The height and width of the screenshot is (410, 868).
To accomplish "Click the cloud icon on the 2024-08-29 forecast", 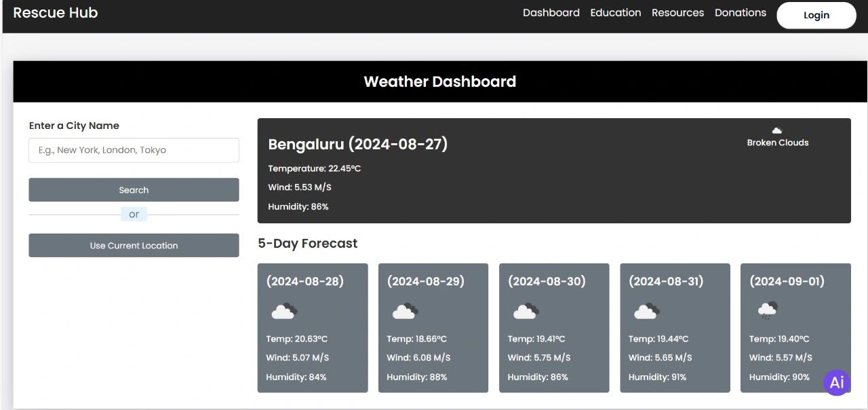I will pos(405,312).
